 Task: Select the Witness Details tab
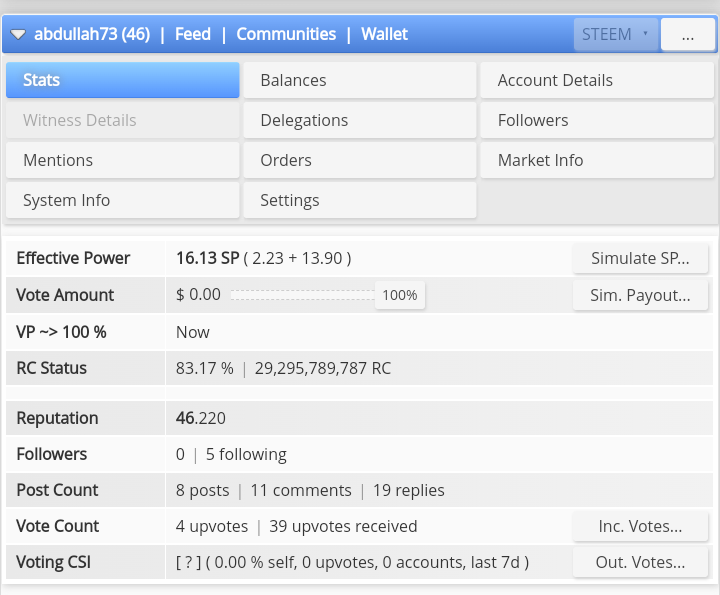(x=123, y=120)
